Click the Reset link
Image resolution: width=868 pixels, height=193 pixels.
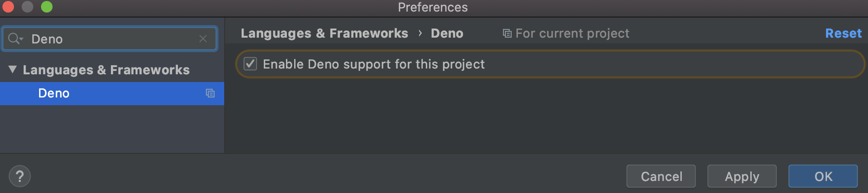click(843, 33)
